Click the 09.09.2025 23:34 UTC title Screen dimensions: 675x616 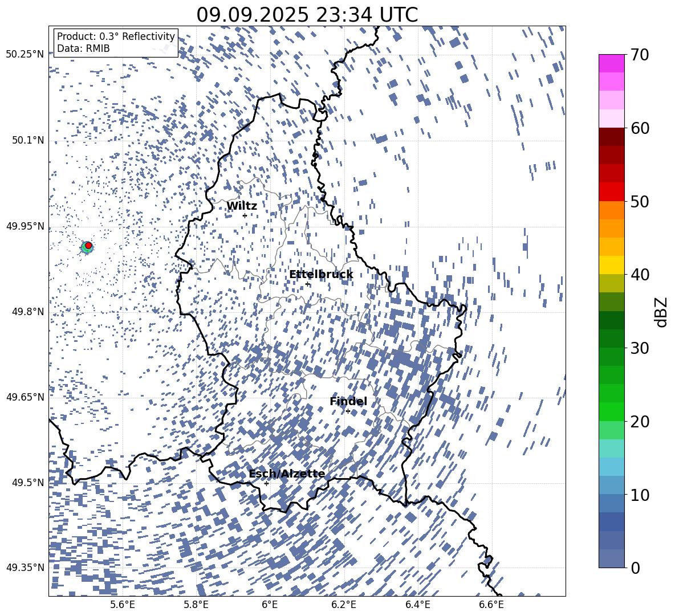(x=307, y=15)
